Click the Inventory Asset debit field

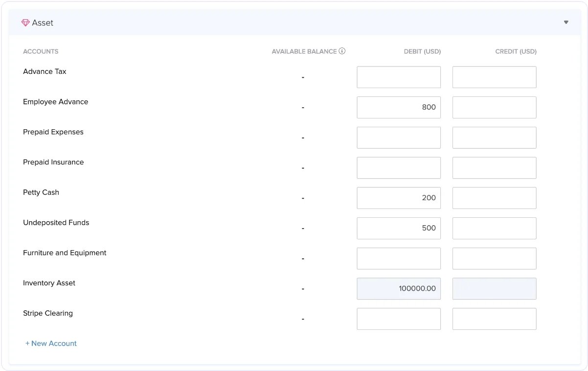(399, 289)
